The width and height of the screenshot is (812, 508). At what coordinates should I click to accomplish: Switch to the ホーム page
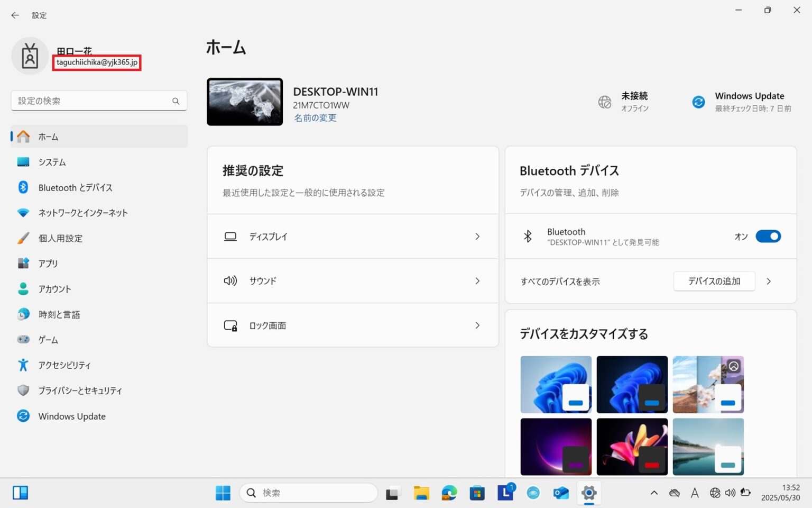[x=49, y=137]
